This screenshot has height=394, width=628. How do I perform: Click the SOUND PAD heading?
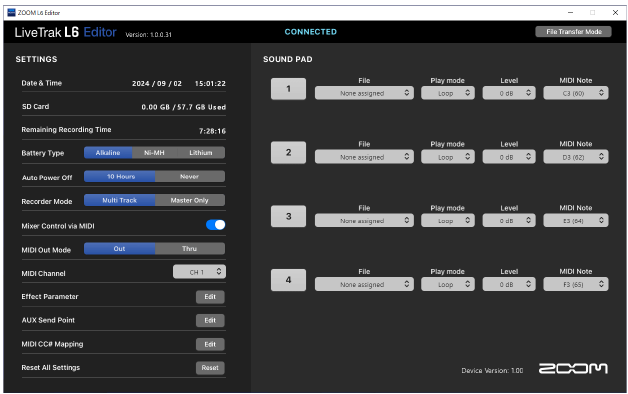coord(288,59)
